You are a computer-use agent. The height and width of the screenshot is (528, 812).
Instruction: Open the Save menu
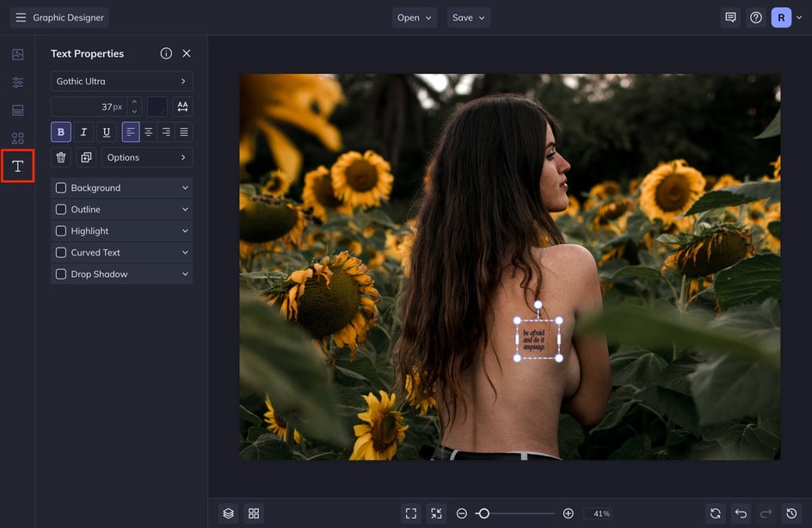click(x=469, y=17)
